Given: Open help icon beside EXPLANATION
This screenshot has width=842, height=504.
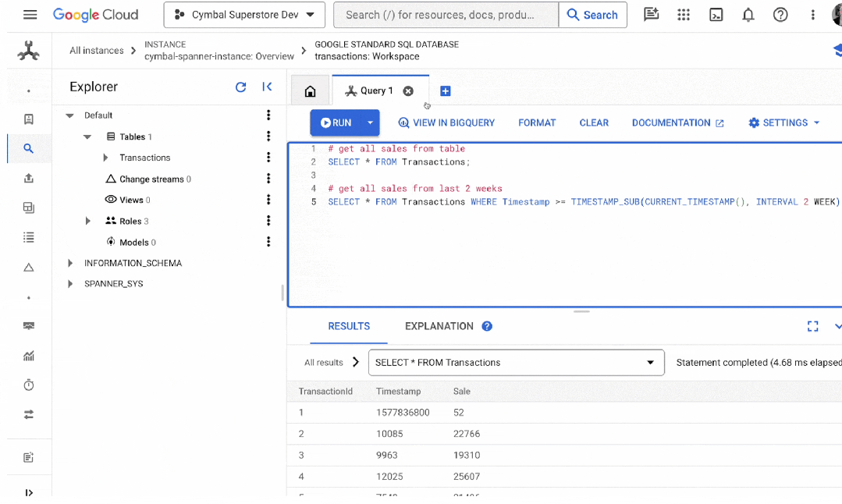Looking at the screenshot, I should pos(487,326).
